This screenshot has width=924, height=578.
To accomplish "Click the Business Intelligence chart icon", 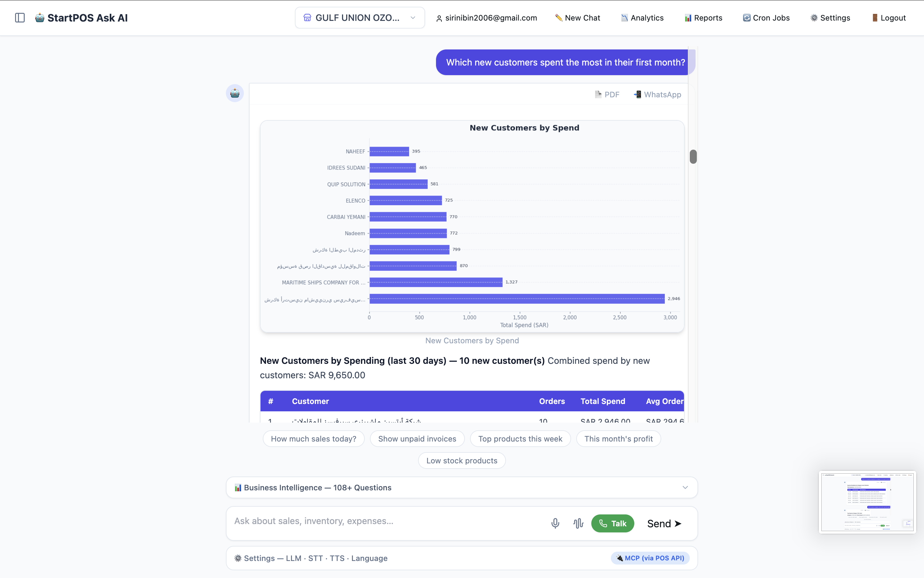I will tap(238, 487).
